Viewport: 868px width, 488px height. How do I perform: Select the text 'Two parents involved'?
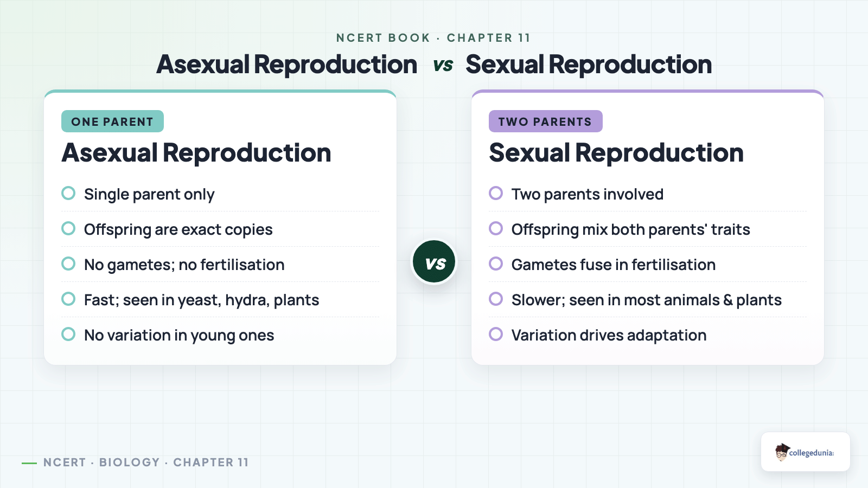tap(588, 194)
